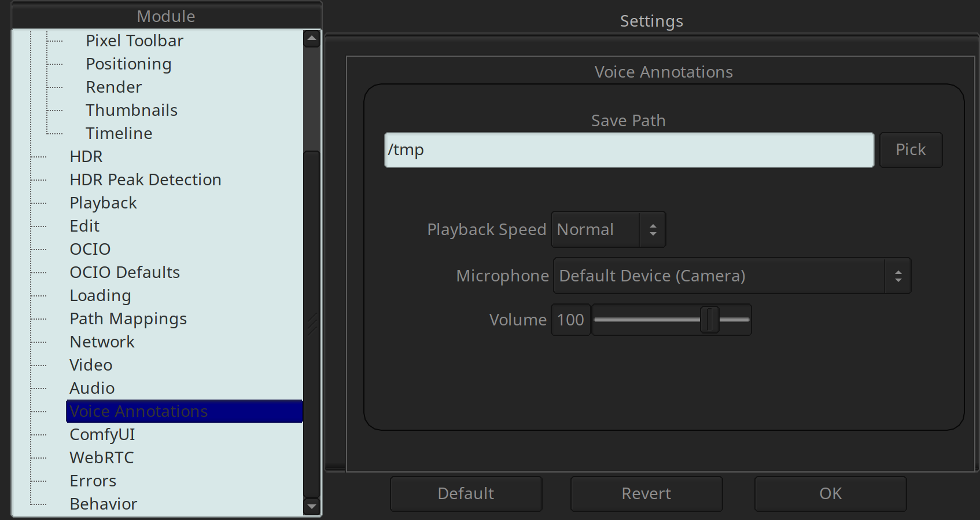Viewport: 980px width, 520px height.
Task: Select Pixel Toolbar in module tree
Action: coord(134,41)
